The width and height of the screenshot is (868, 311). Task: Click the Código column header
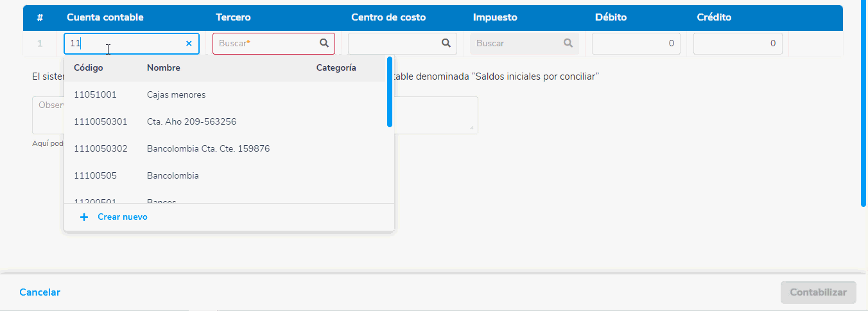tap(89, 67)
